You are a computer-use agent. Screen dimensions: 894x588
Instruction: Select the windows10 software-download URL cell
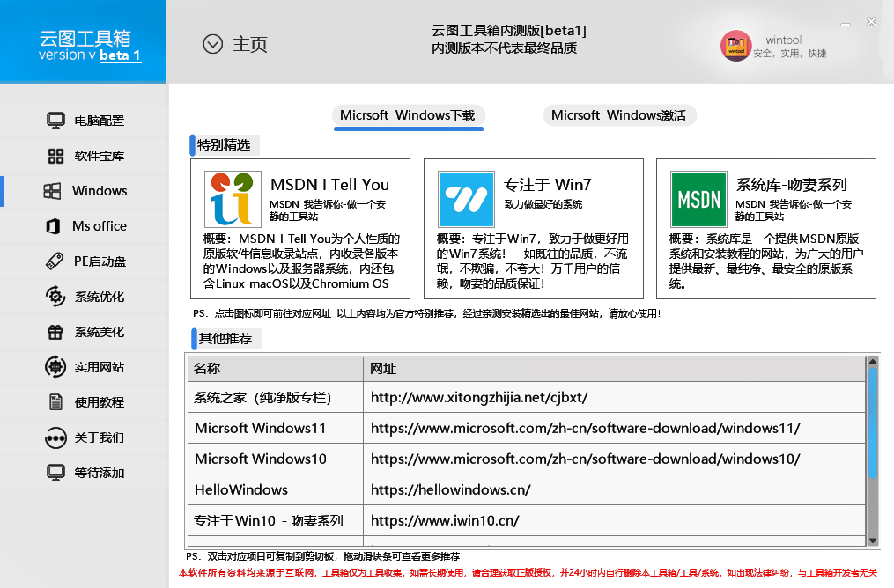(615, 459)
